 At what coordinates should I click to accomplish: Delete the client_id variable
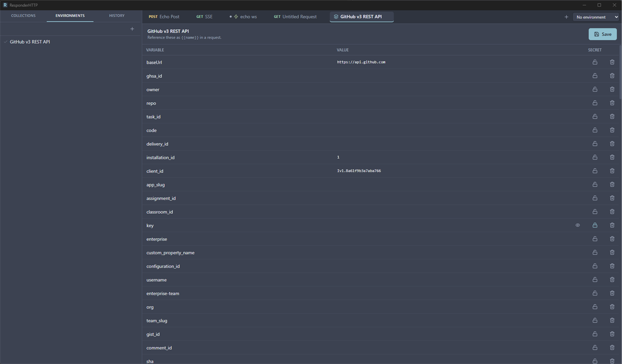tap(612, 171)
